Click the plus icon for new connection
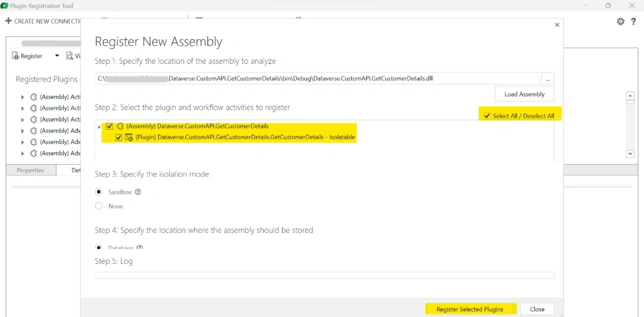This screenshot has height=317, width=644. pos(8,21)
